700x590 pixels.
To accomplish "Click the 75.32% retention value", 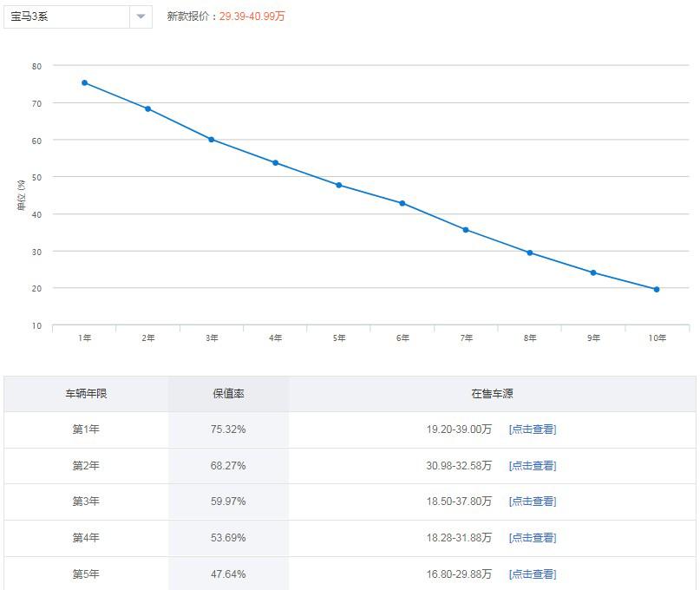I will point(228,429).
